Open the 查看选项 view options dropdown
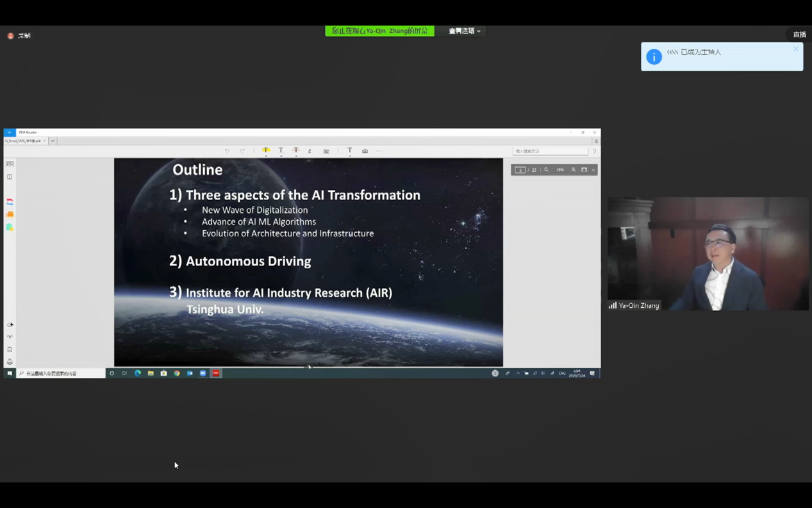This screenshot has height=508, width=812. tap(464, 31)
